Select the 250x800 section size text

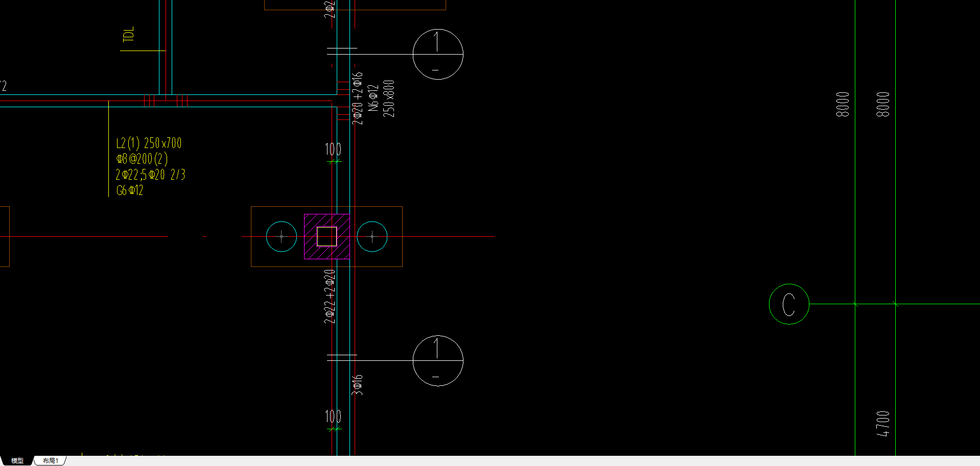click(x=389, y=99)
